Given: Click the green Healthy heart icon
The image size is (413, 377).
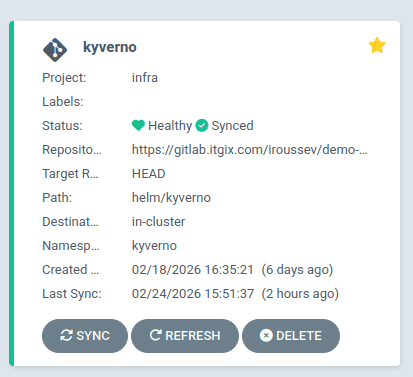Looking at the screenshot, I should pyautogui.click(x=138, y=125).
